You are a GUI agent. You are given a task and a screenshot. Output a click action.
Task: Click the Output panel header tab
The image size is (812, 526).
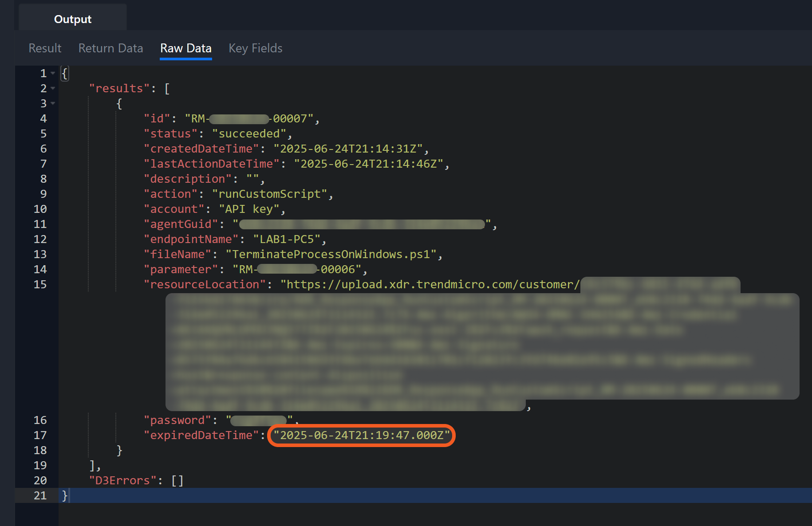(x=72, y=19)
